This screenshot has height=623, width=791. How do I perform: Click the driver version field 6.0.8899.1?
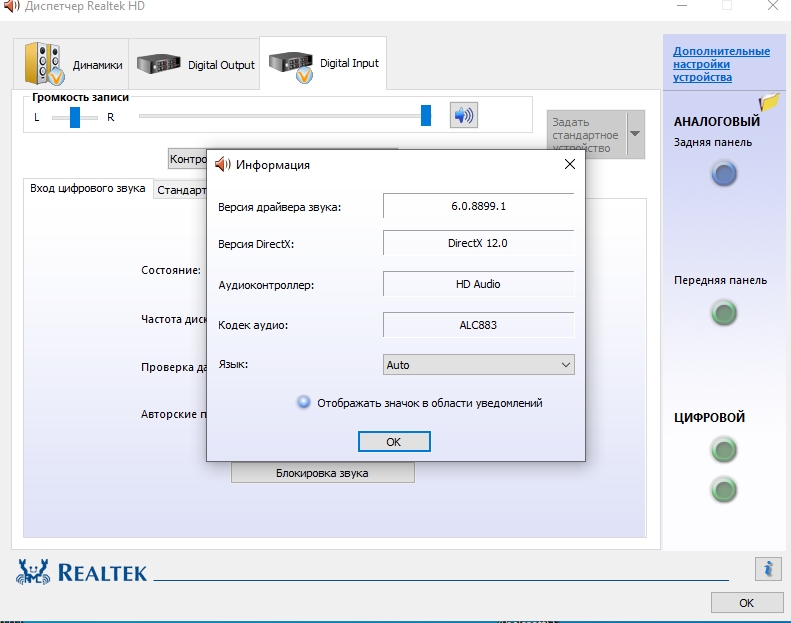pos(478,206)
